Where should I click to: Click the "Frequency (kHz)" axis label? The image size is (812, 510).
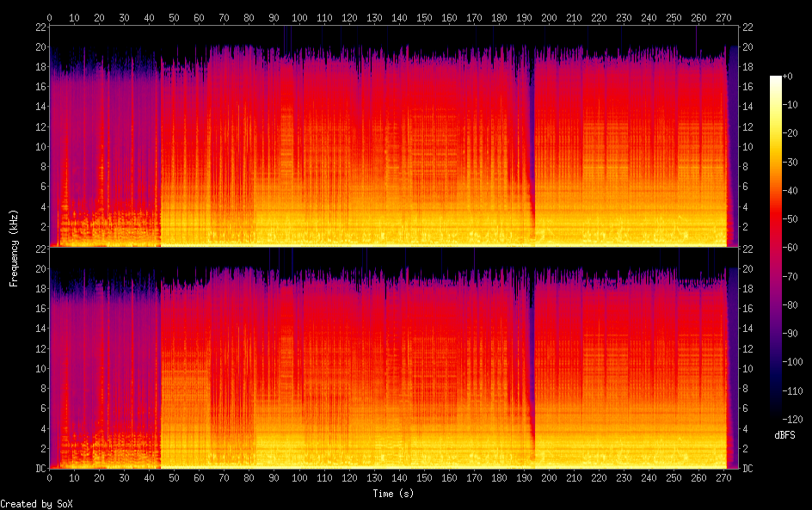pos(14,248)
